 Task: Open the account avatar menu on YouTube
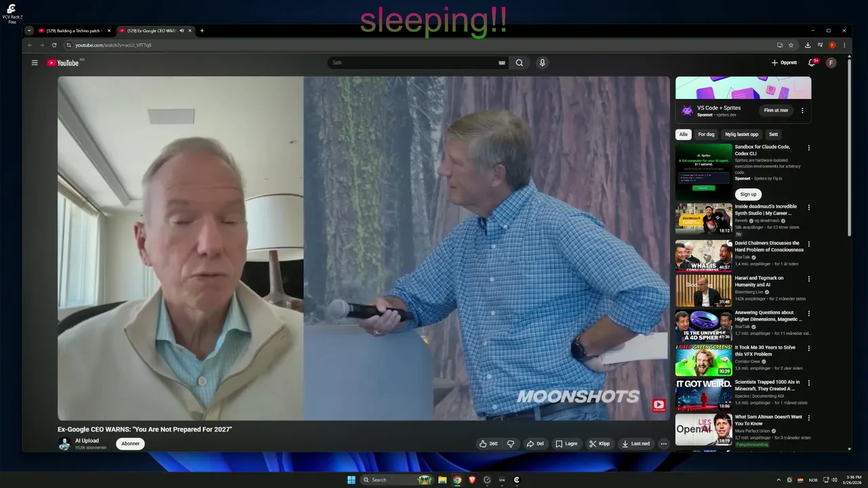(831, 62)
